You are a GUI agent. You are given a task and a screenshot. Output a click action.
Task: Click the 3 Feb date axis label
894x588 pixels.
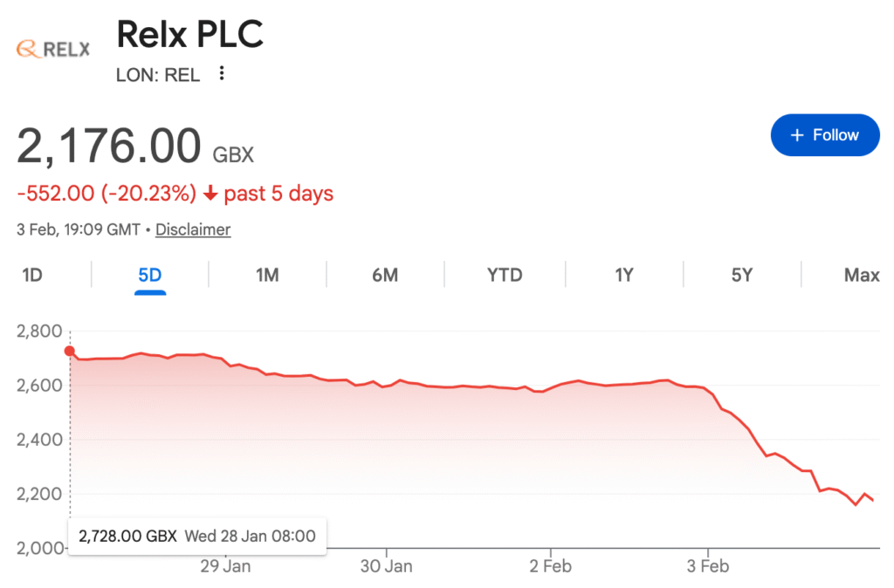point(708,566)
